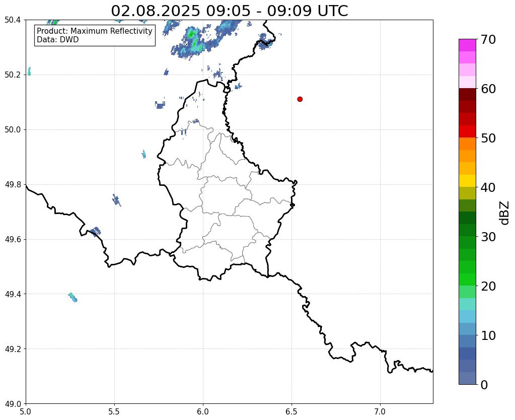The width and height of the screenshot is (515, 420).
Task: Click the latitude axis label 49.0
Action: (x=13, y=404)
